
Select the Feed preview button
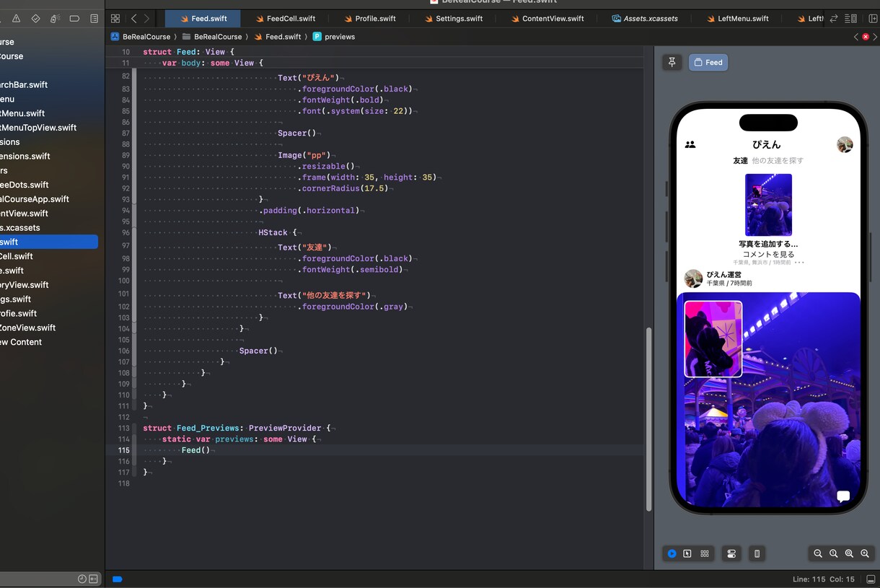coord(708,62)
